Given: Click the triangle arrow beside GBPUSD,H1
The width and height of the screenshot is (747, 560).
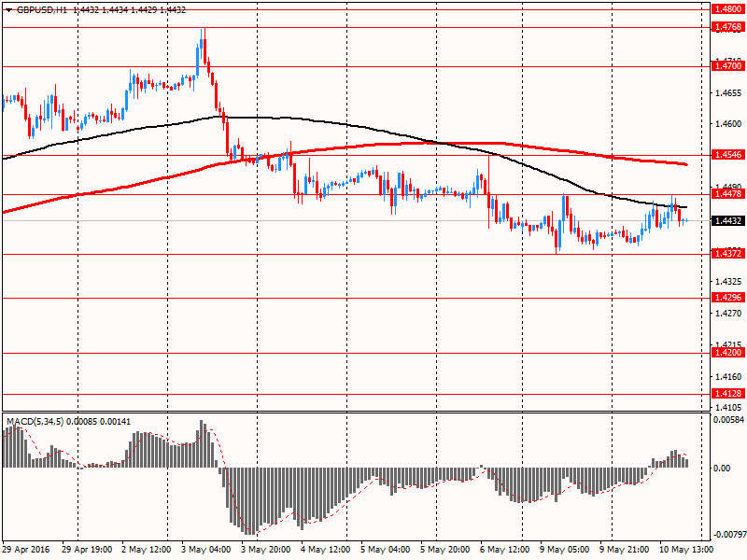Looking at the screenshot, I should click(x=8, y=10).
